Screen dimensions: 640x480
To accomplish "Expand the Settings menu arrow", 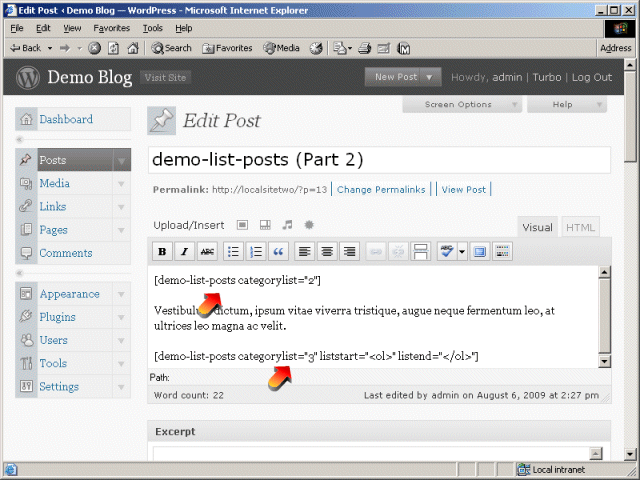I will pos(121,387).
